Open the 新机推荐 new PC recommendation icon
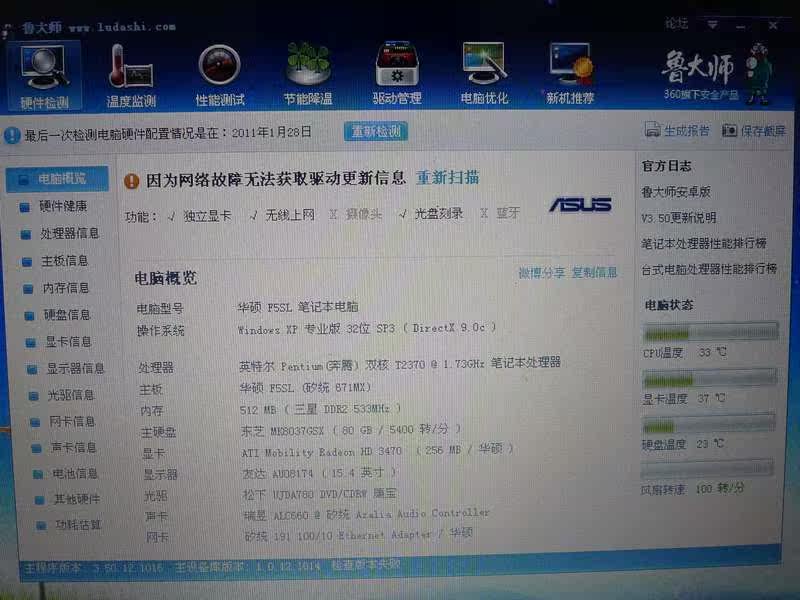800x600 pixels. [x=570, y=74]
